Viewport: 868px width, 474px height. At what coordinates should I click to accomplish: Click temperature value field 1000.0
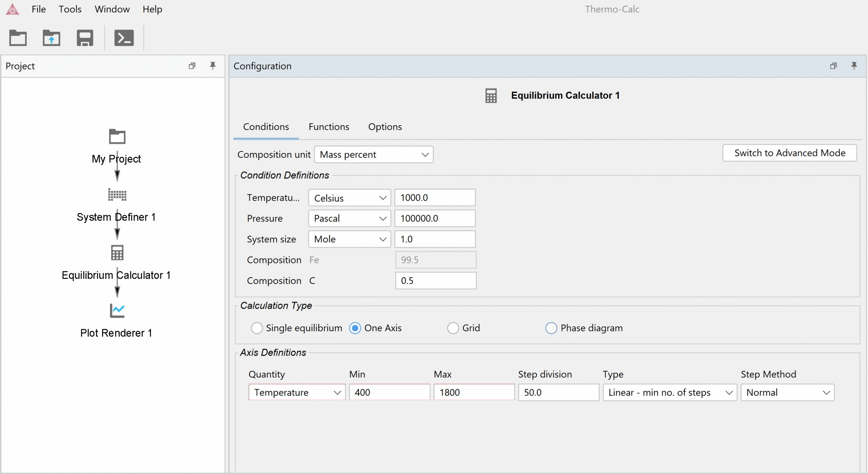pyautogui.click(x=435, y=198)
